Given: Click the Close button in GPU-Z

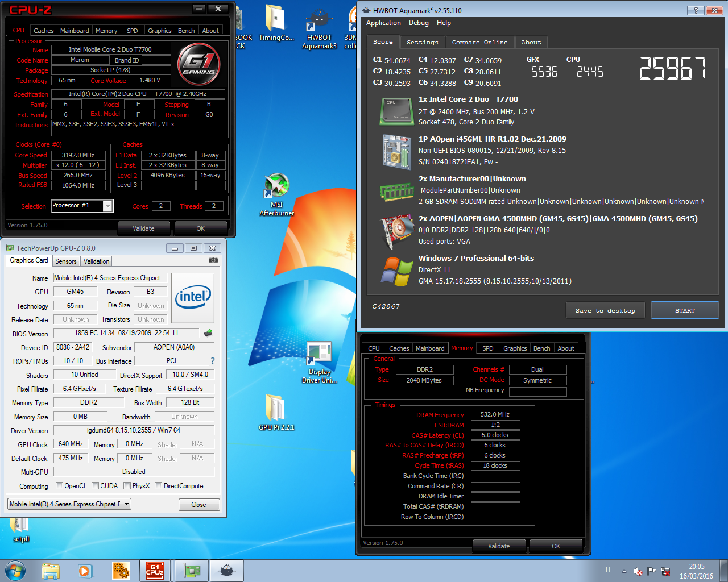Looking at the screenshot, I should click(198, 505).
